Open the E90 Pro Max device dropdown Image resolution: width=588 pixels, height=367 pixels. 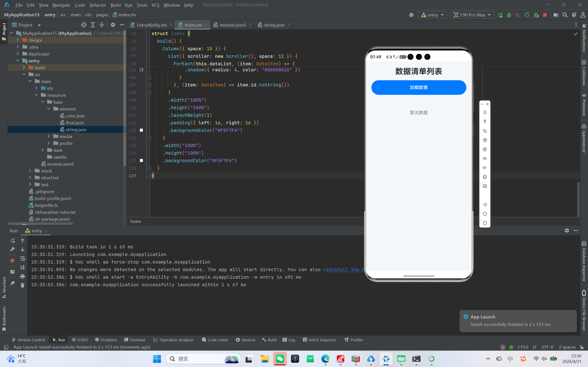pos(472,15)
